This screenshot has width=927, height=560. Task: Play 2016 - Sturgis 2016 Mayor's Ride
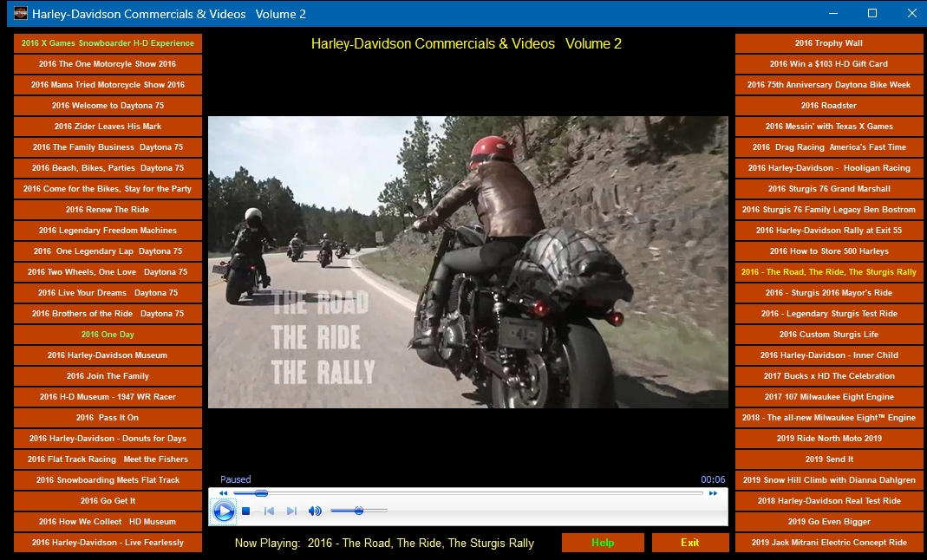click(x=829, y=292)
